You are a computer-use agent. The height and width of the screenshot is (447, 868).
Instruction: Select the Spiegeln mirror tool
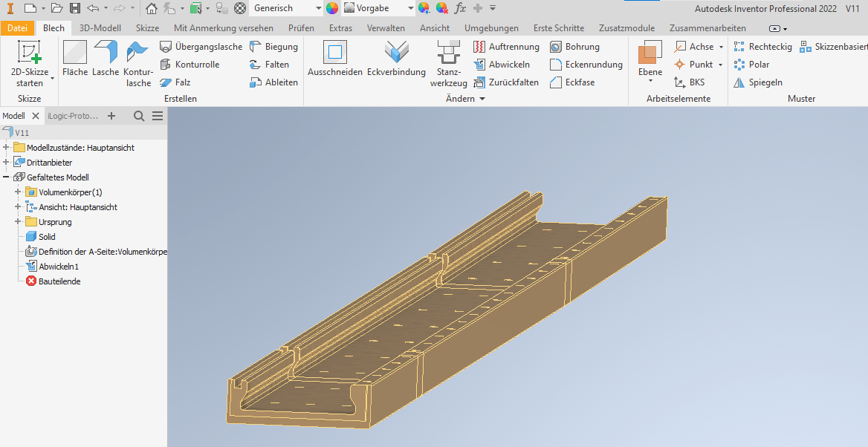(758, 82)
